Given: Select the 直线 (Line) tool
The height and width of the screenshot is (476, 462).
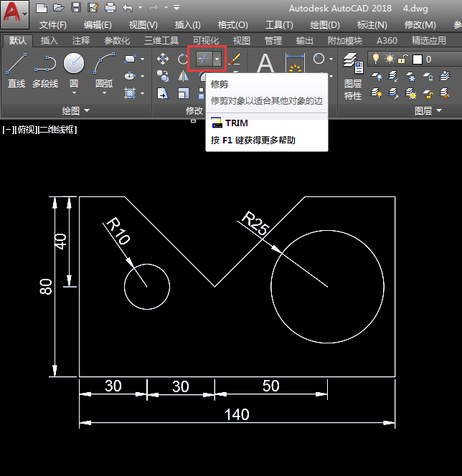Looking at the screenshot, I should pos(16,65).
